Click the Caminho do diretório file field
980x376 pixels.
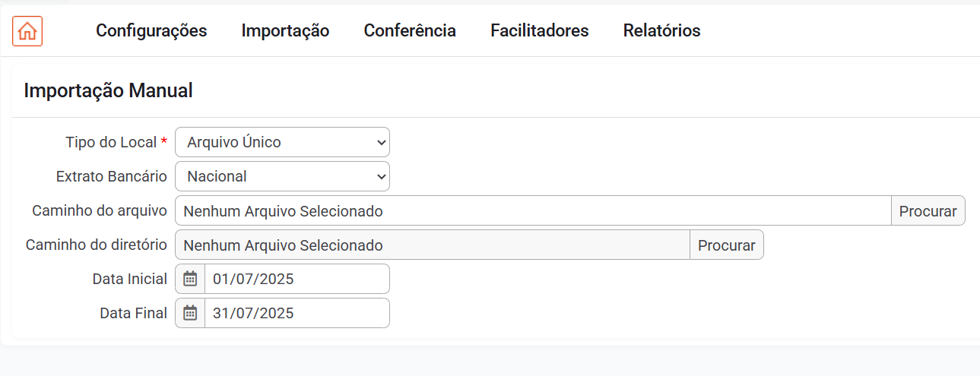[432, 245]
